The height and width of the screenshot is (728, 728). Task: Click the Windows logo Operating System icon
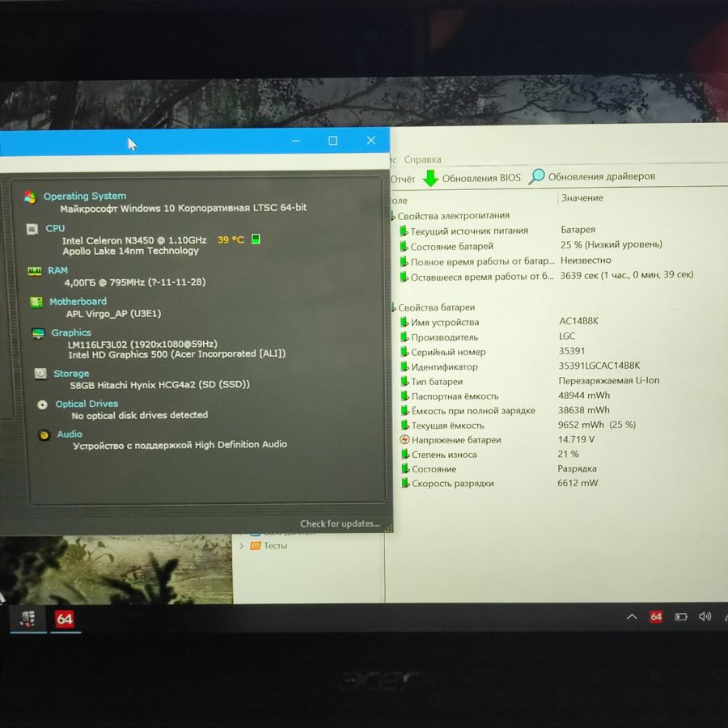[30, 197]
